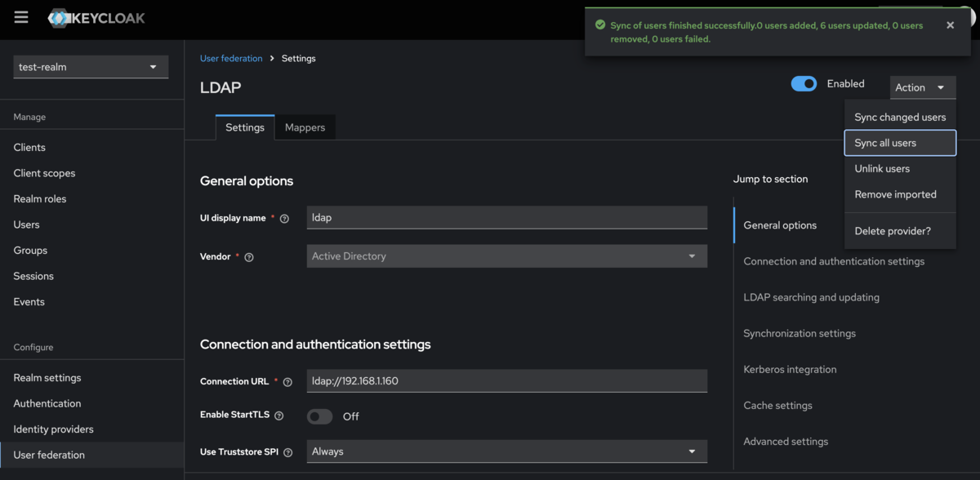Viewport: 980px width, 480px height.
Task: Click help icon beside Enable StartTLS
Action: pyautogui.click(x=279, y=416)
